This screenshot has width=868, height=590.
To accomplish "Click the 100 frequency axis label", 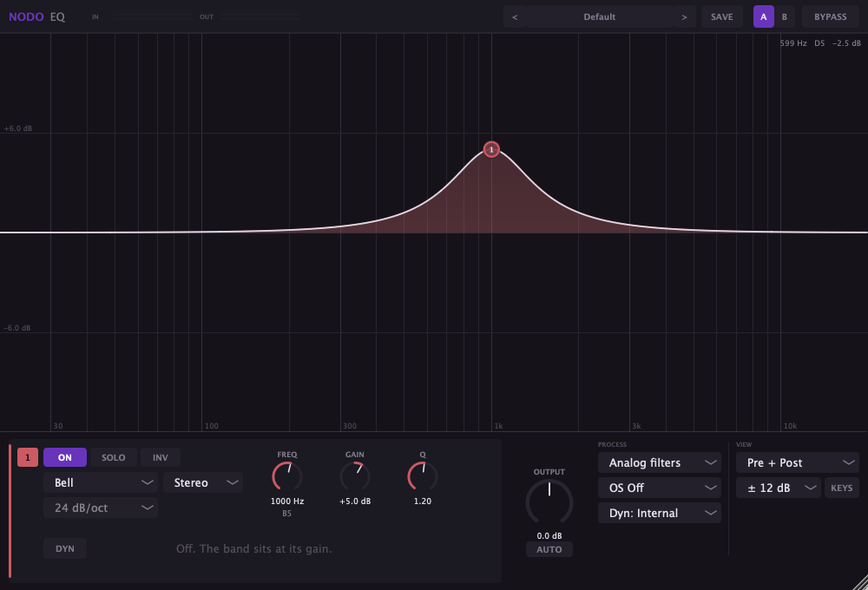I will click(212, 426).
